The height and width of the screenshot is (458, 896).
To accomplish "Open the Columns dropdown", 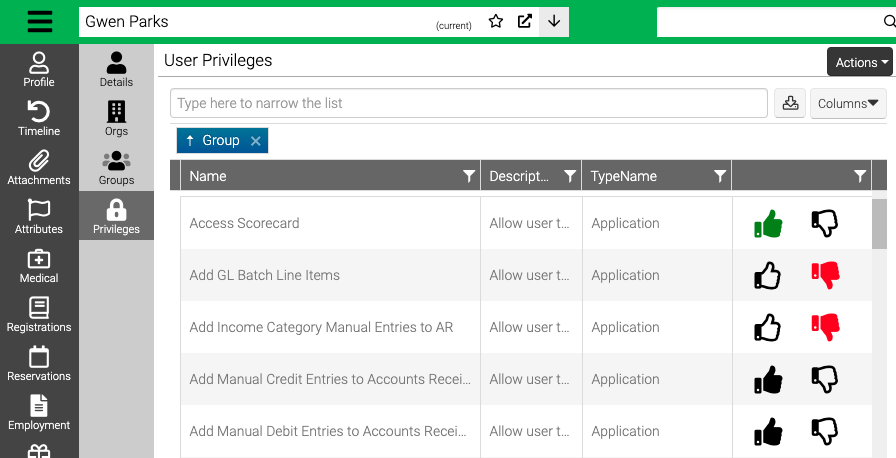I will click(848, 103).
